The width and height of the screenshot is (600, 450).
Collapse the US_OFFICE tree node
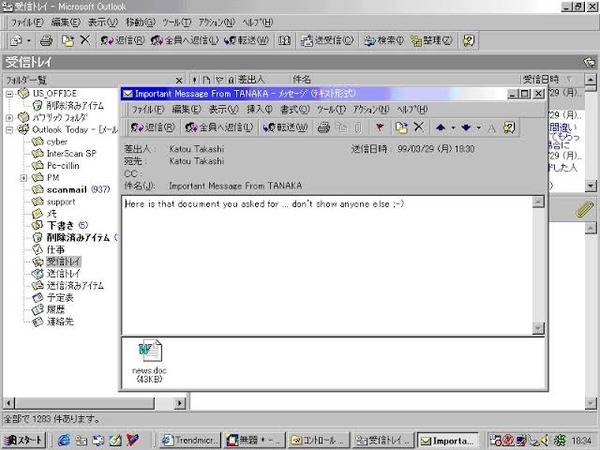pos(10,94)
